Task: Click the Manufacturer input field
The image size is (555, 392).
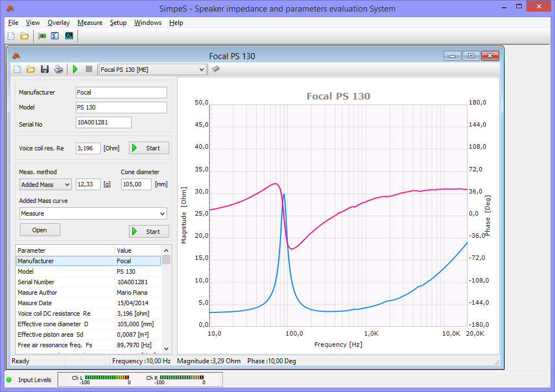Action: pos(121,92)
